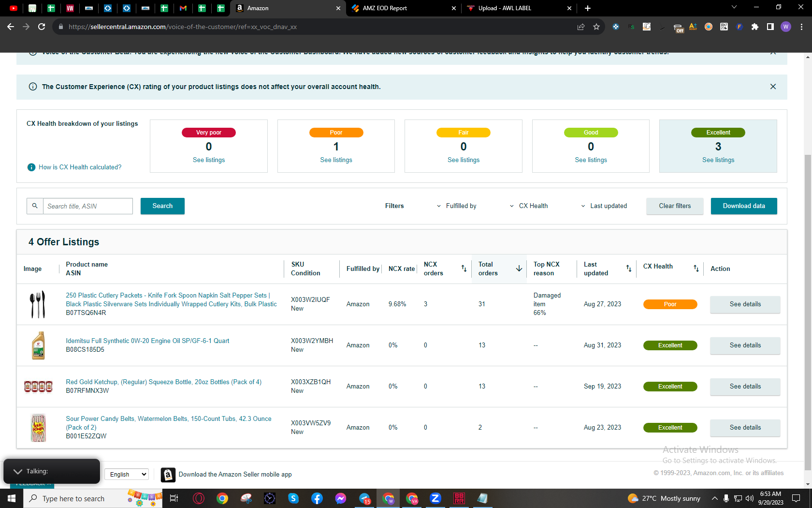The image size is (812, 508).
Task: Click the search magnifier icon beside Search title field
Action: [35, 206]
